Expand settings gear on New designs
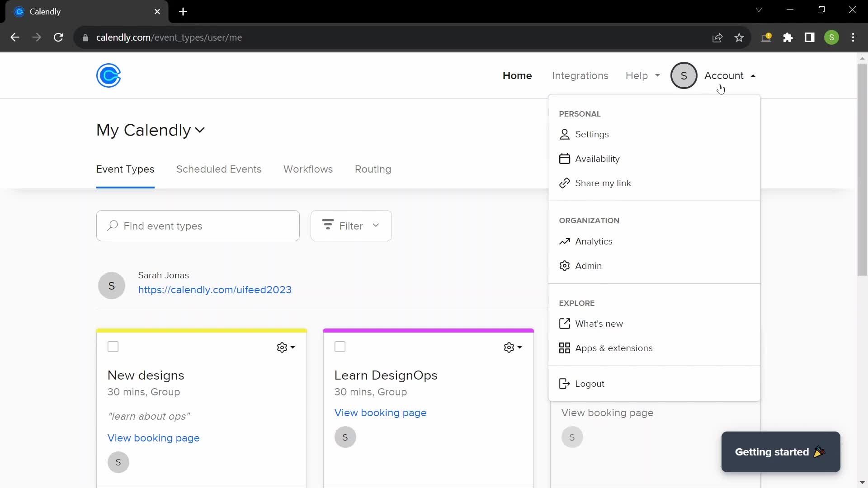Image resolution: width=868 pixels, height=488 pixels. [286, 347]
